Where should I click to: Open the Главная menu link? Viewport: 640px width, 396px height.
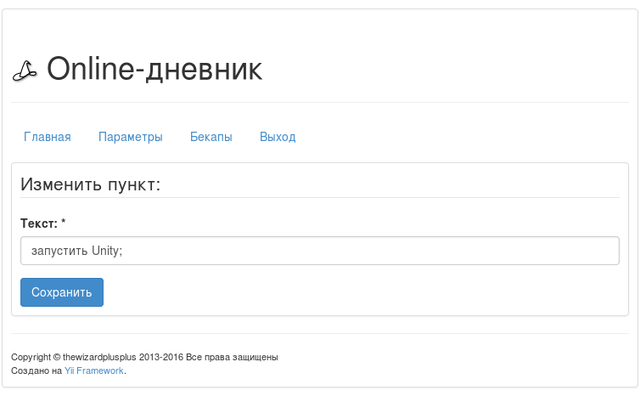coord(47,136)
